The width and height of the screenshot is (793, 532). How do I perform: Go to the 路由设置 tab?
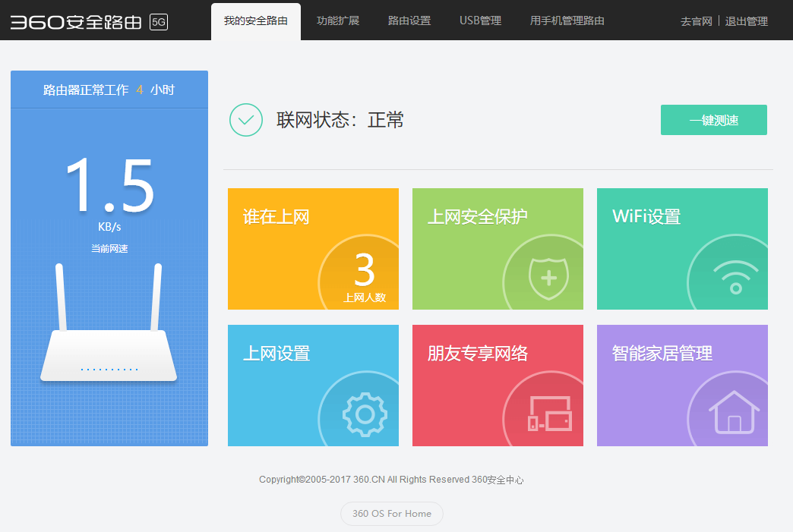point(409,21)
